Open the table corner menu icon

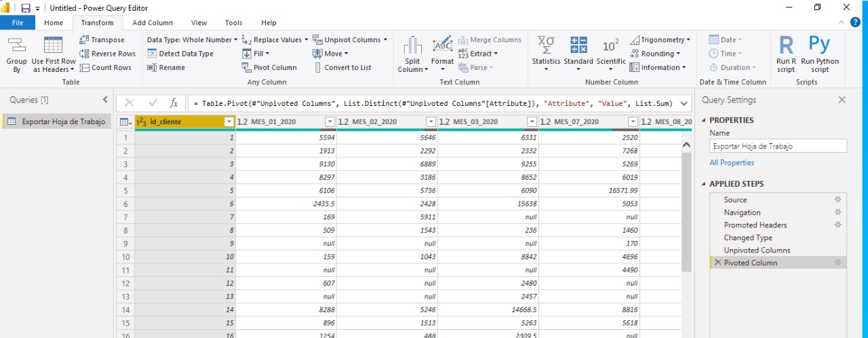coord(125,122)
